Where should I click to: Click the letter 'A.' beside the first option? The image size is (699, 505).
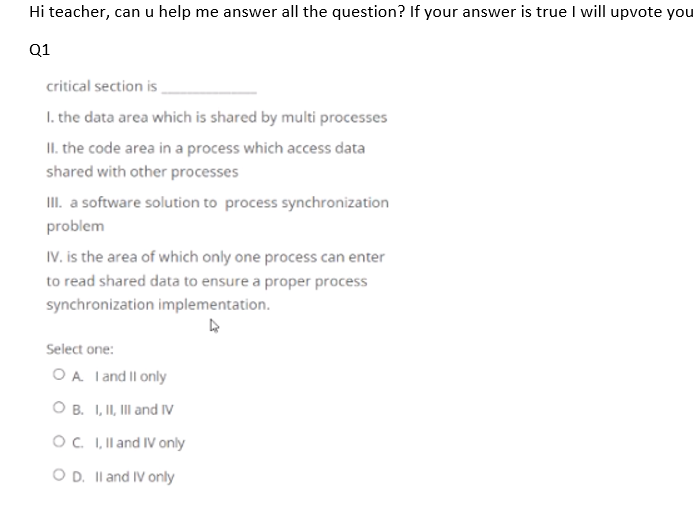(78, 377)
